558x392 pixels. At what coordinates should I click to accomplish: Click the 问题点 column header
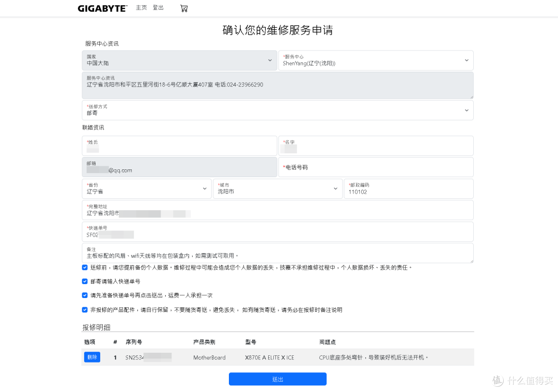[x=328, y=342]
